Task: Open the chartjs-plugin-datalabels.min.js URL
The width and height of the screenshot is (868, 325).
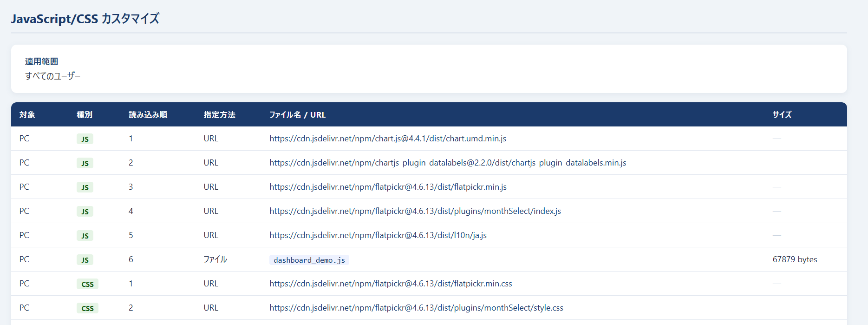Action: [x=448, y=163]
